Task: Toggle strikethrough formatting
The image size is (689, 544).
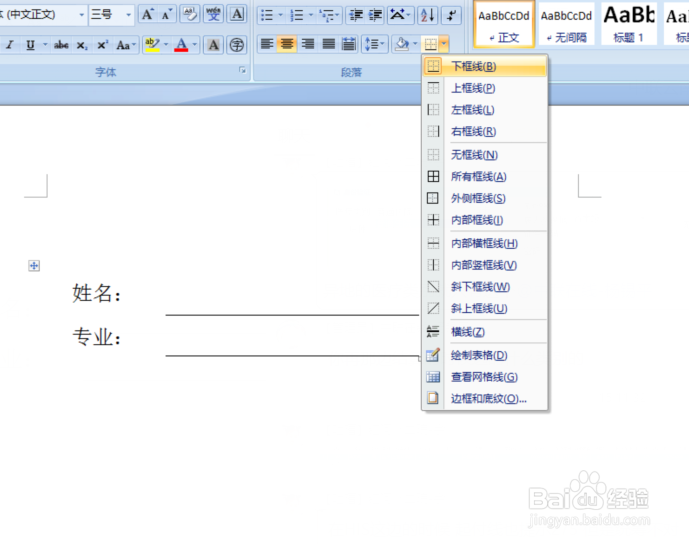Action: click(x=61, y=45)
